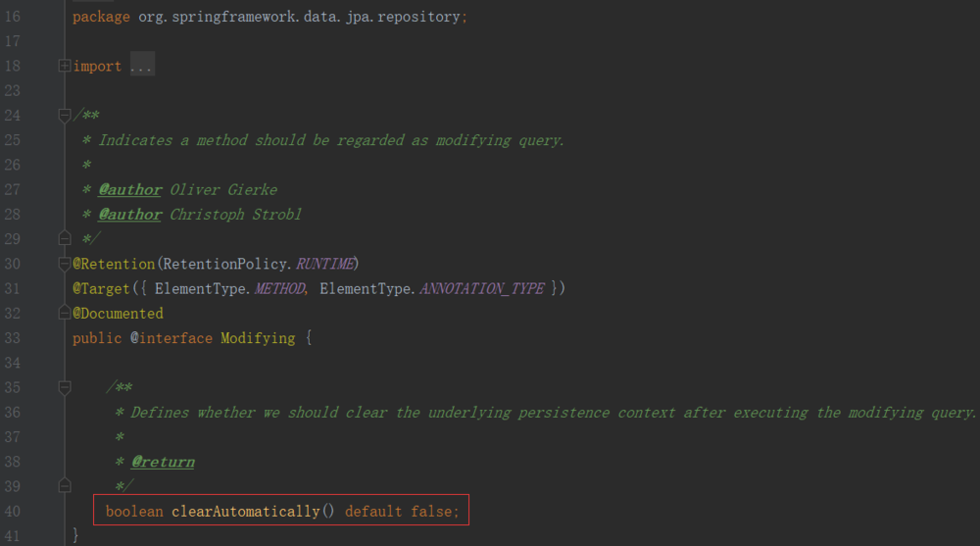Image resolution: width=980 pixels, height=546 pixels.
Task: Click fold end marker beside @Documented
Action: coord(65,313)
